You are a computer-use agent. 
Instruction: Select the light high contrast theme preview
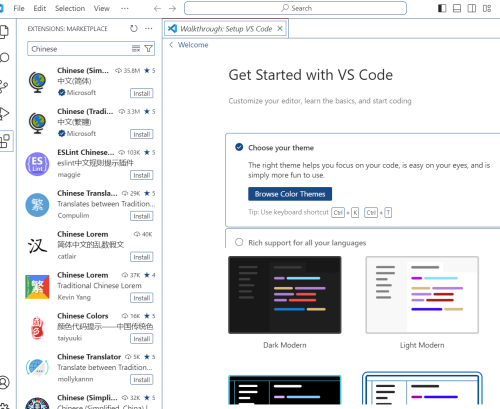422,389
